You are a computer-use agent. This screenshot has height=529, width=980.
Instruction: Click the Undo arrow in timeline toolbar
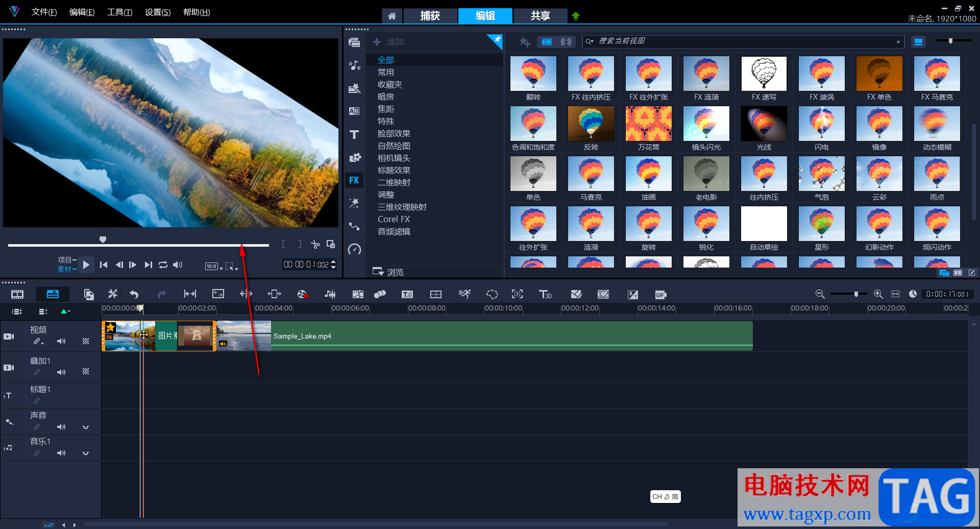[134, 294]
